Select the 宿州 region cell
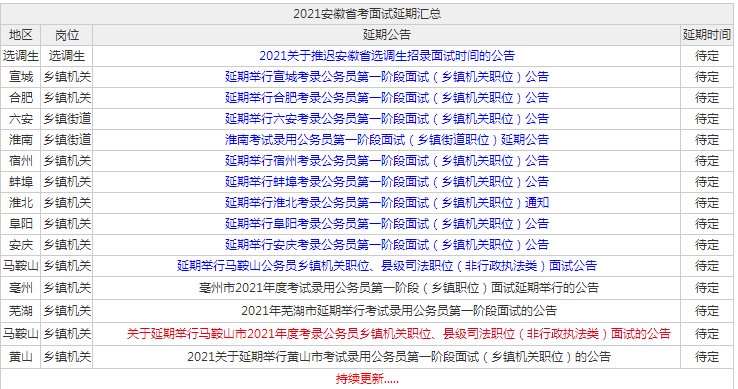This screenshot has width=738, height=389. click(21, 161)
